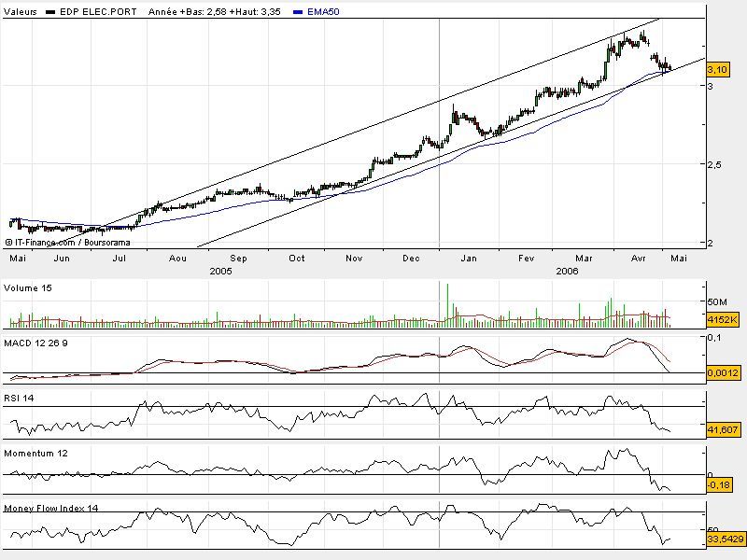The image size is (747, 560).
Task: Click the "Money Flow Index 14" panel title
Action: 51,508
